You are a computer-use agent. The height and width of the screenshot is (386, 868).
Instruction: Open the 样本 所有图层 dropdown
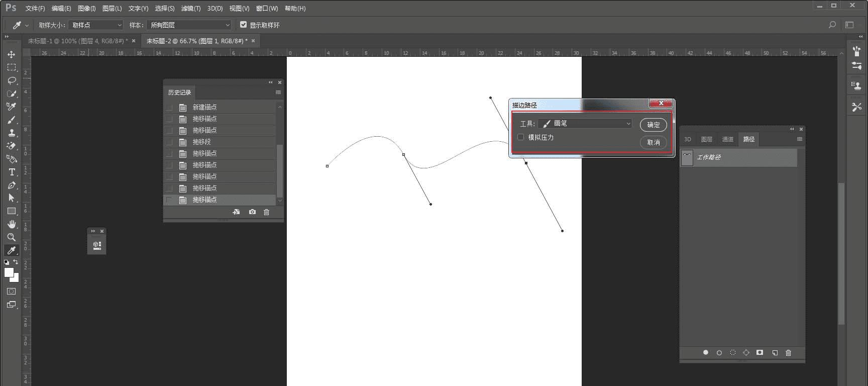tap(189, 25)
